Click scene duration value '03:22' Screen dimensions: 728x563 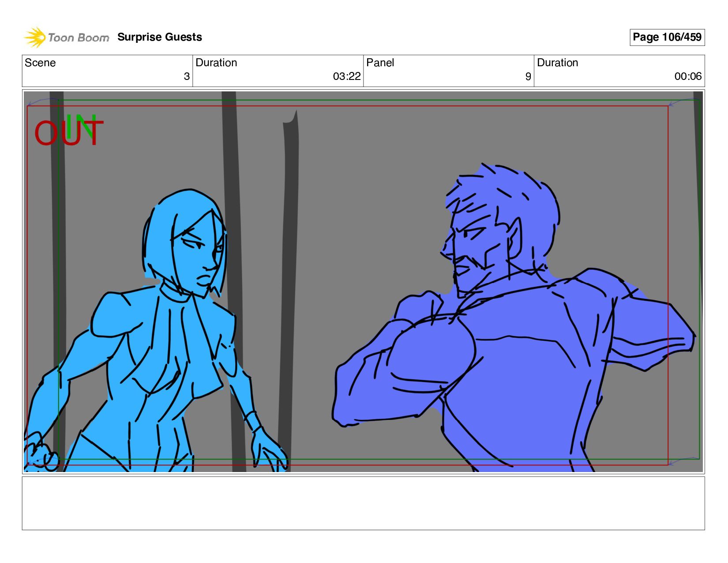click(x=347, y=76)
